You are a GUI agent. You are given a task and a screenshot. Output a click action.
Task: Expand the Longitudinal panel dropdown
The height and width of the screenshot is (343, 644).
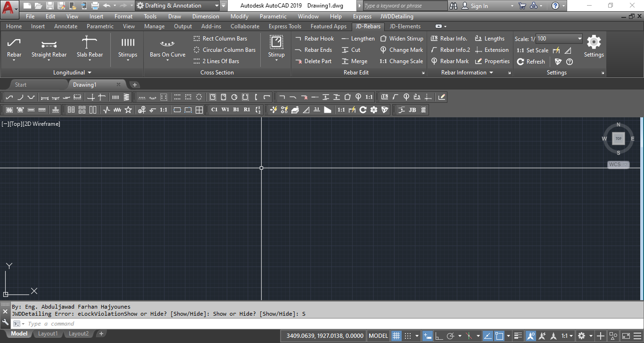click(x=90, y=73)
